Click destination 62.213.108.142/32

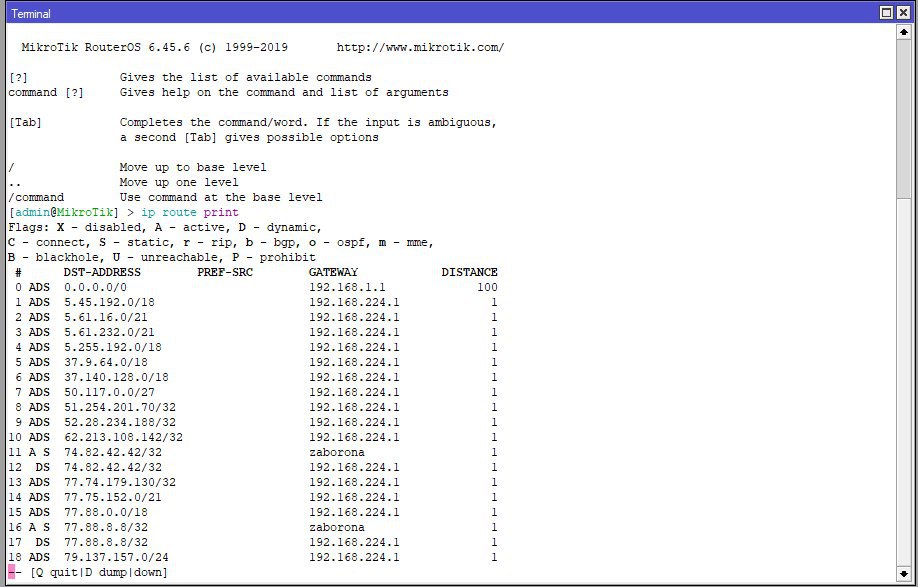click(x=123, y=437)
